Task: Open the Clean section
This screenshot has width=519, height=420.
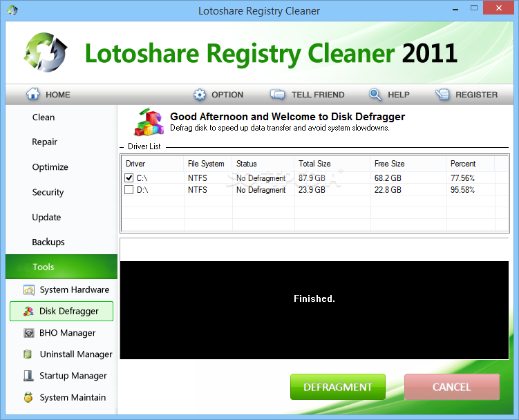Action: click(x=44, y=117)
